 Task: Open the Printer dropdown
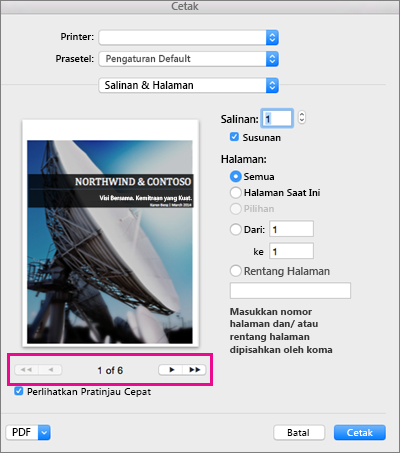tap(189, 37)
